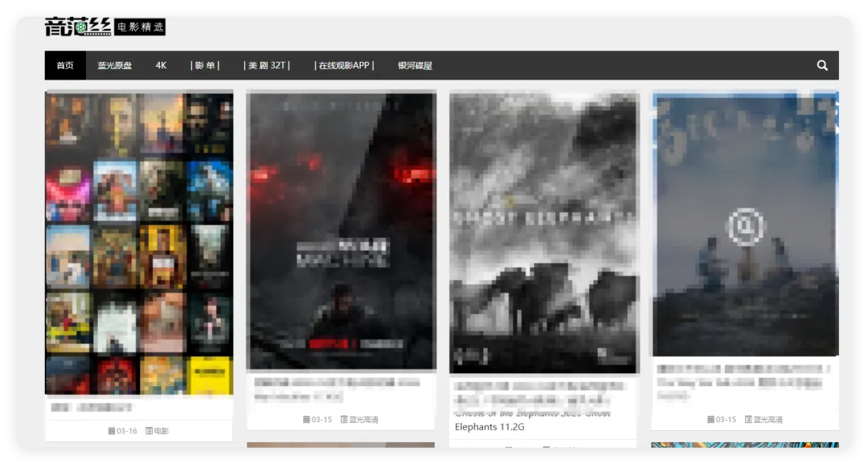Select the 4K menu item
This screenshot has width=868, height=464.
[161, 65]
